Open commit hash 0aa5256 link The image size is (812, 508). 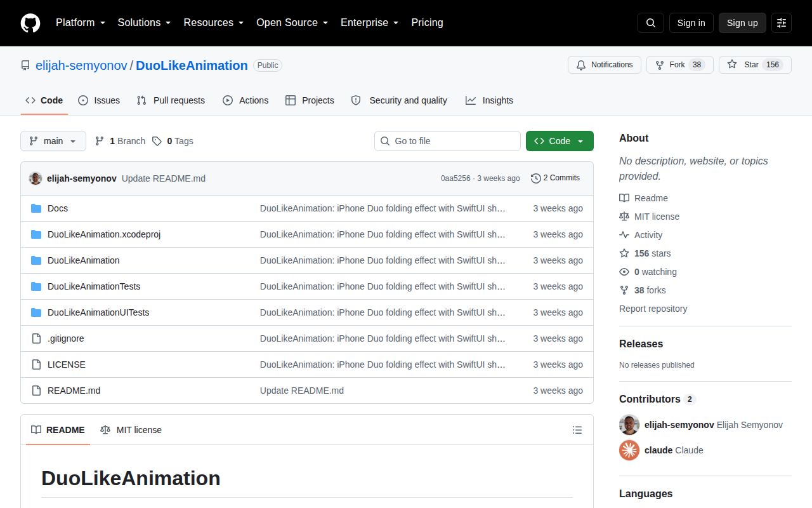455,178
